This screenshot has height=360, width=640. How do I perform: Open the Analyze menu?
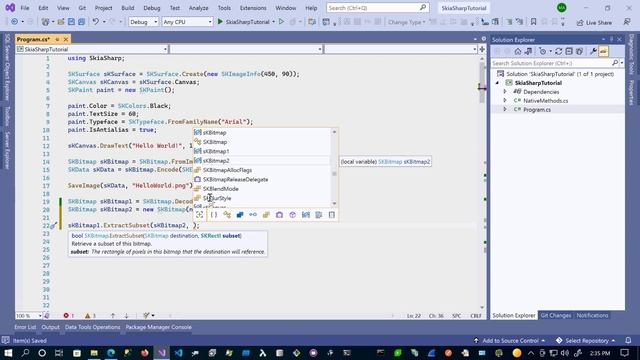198,8
